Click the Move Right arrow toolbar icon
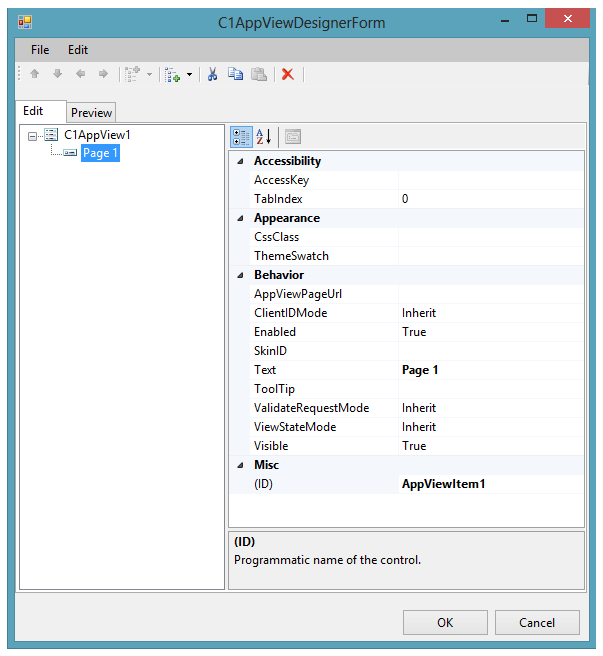The height and width of the screenshot is (656, 603). [103, 74]
